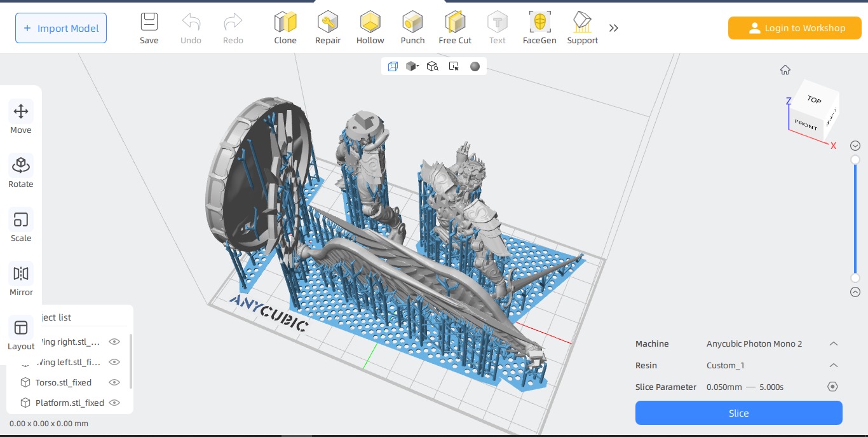Click the down chevron above layer slider
Viewport: 868px width, 437px height.
855,146
